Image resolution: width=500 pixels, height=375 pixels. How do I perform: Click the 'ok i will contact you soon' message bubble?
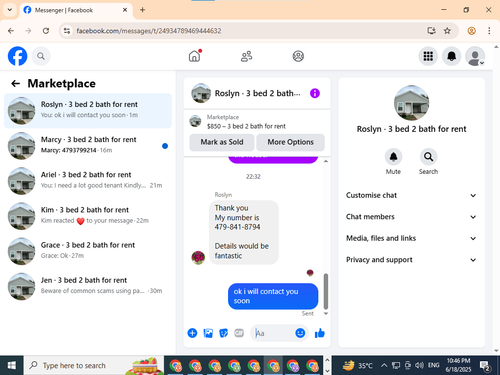pos(273,296)
